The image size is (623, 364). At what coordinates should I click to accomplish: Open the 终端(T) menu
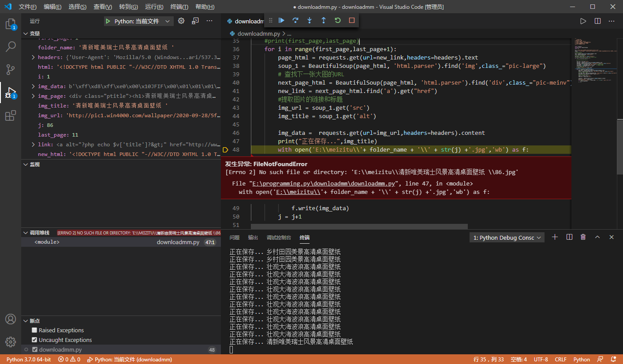pyautogui.click(x=179, y=7)
